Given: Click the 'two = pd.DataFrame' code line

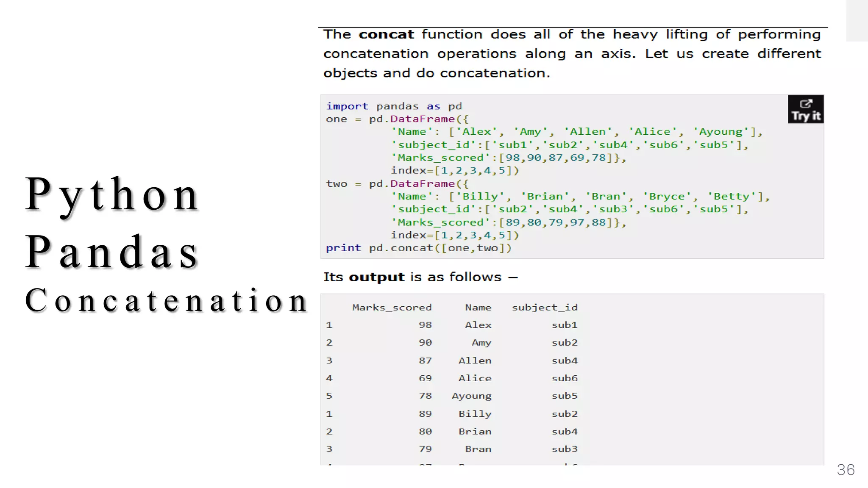Looking at the screenshot, I should [x=397, y=184].
